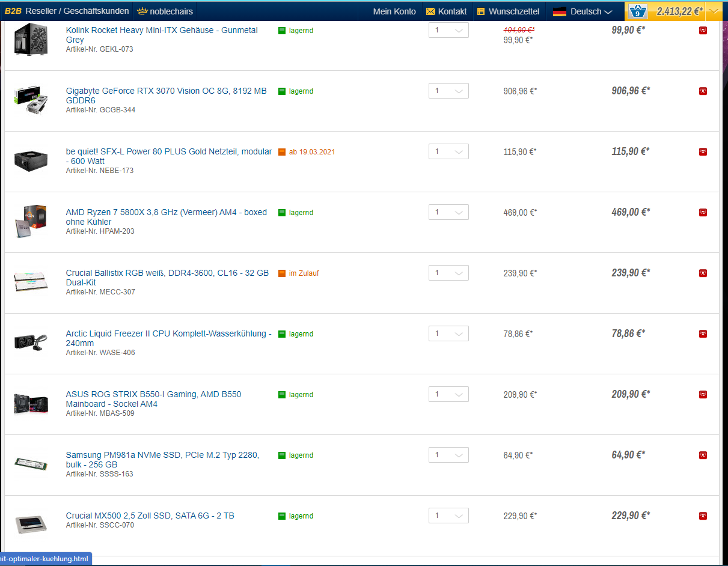The width and height of the screenshot is (728, 566).
Task: Click Crucial MX500 SSD thumbnail
Action: 31,523
